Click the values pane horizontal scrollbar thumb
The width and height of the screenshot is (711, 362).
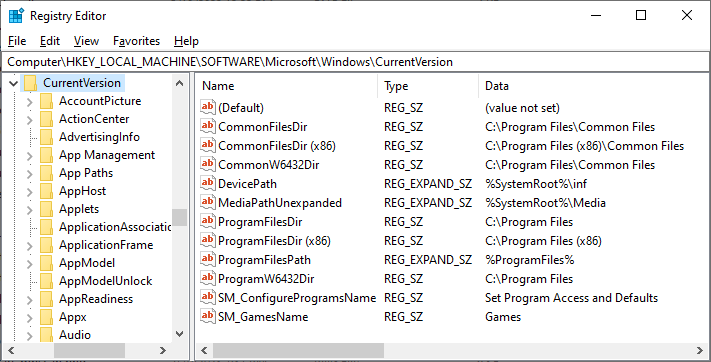[x=298, y=350]
